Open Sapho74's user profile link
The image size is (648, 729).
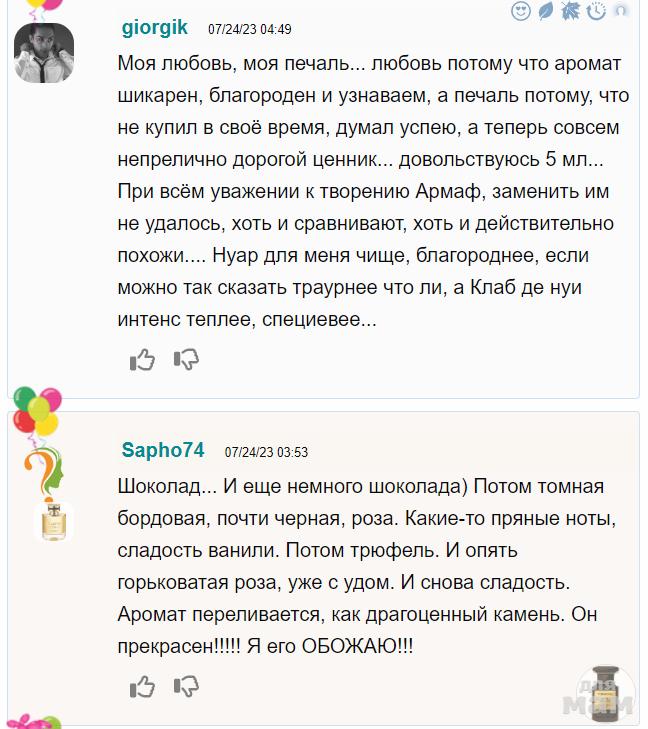[162, 451]
